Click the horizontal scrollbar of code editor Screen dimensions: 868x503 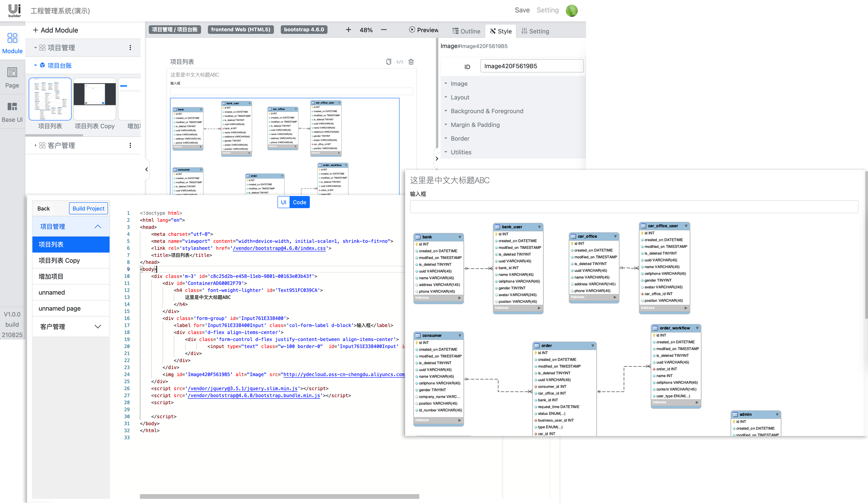click(279, 496)
